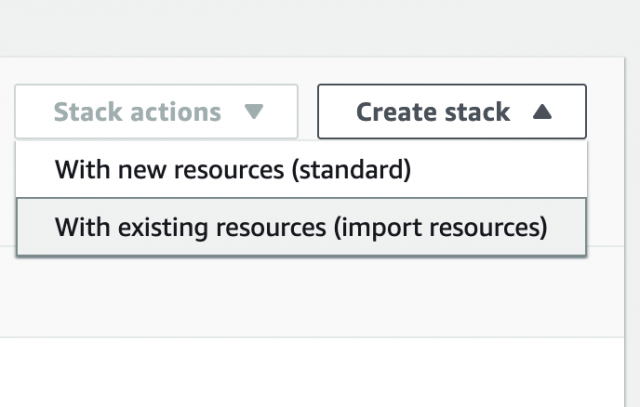Click the Stack actions button label
This screenshot has height=407, width=640.
[137, 112]
